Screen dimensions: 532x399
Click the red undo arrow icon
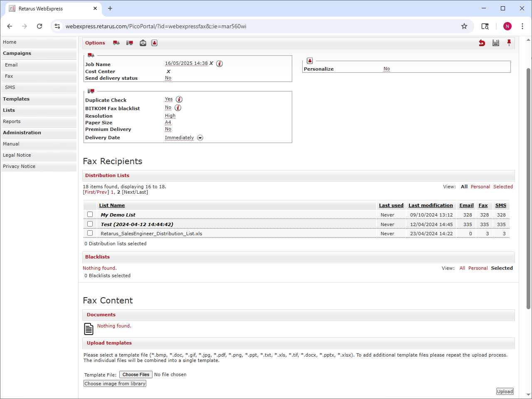482,43
